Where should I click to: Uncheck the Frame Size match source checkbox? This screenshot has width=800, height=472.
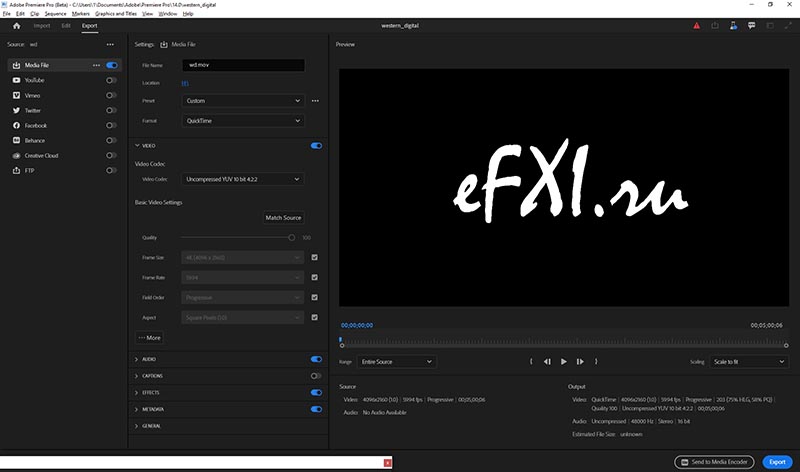coord(314,257)
